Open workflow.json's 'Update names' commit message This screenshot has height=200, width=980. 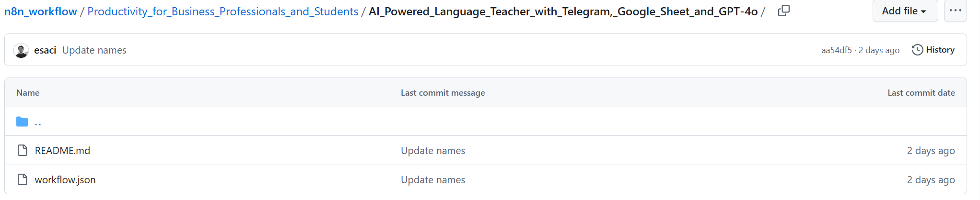click(x=432, y=180)
